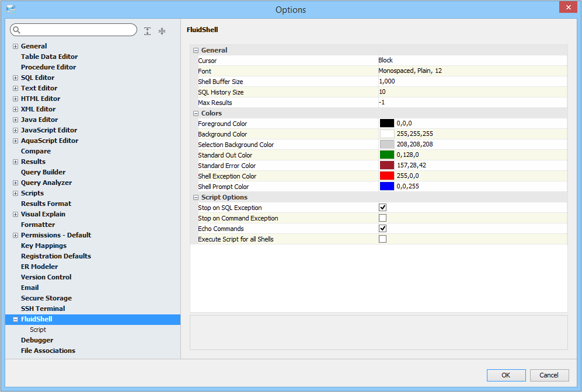
Task: Enable Execute Script for all Shells
Action: point(382,239)
